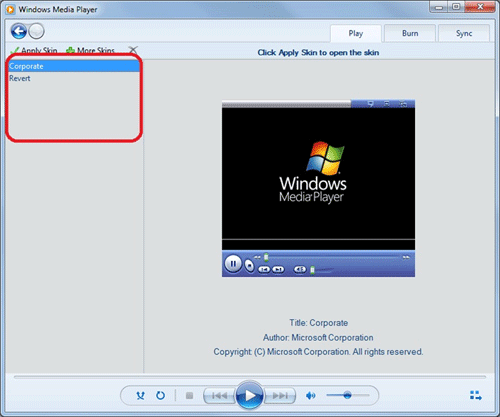Close the Windows Media Player window

click(x=480, y=7)
